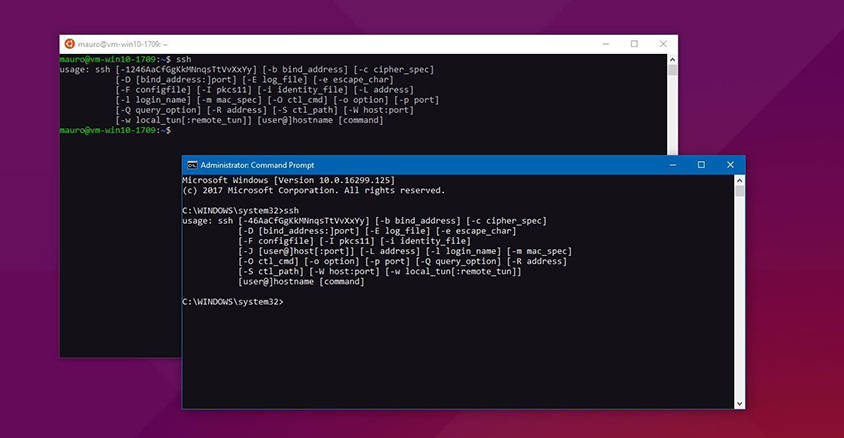Maximize the Administrator: Command Prompt window
Screen dimensions: 844x438
click(701, 165)
